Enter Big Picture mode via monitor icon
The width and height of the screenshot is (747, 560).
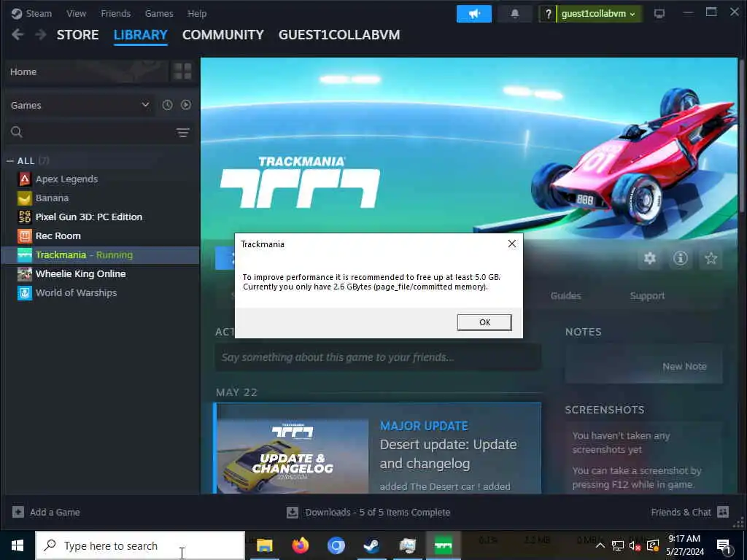(659, 14)
